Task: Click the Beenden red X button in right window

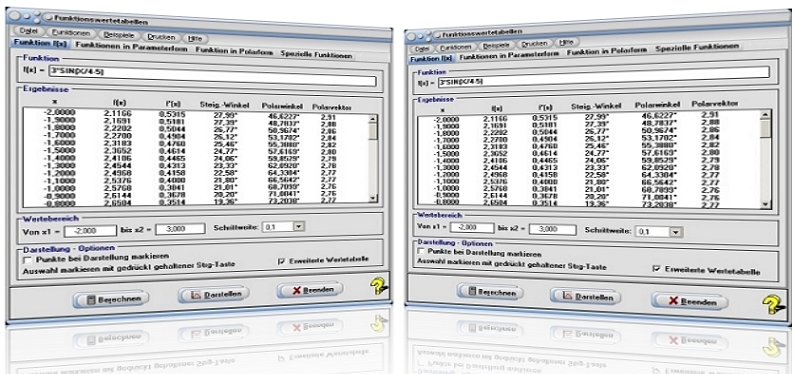Action: [x=689, y=301]
